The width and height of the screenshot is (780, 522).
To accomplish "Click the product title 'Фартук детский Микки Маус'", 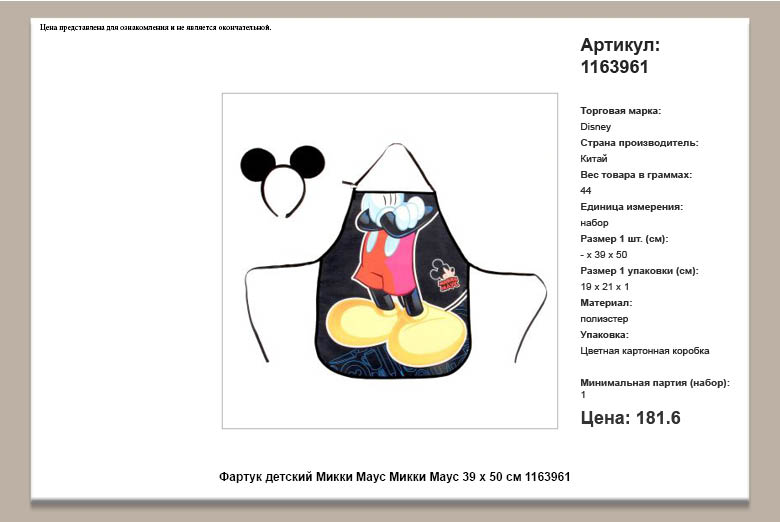I will point(302,477).
